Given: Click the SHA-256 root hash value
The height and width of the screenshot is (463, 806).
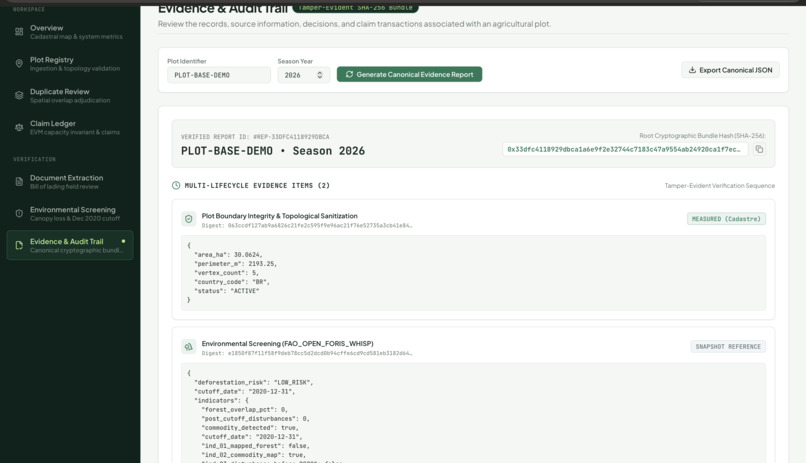Looking at the screenshot, I should [625, 150].
